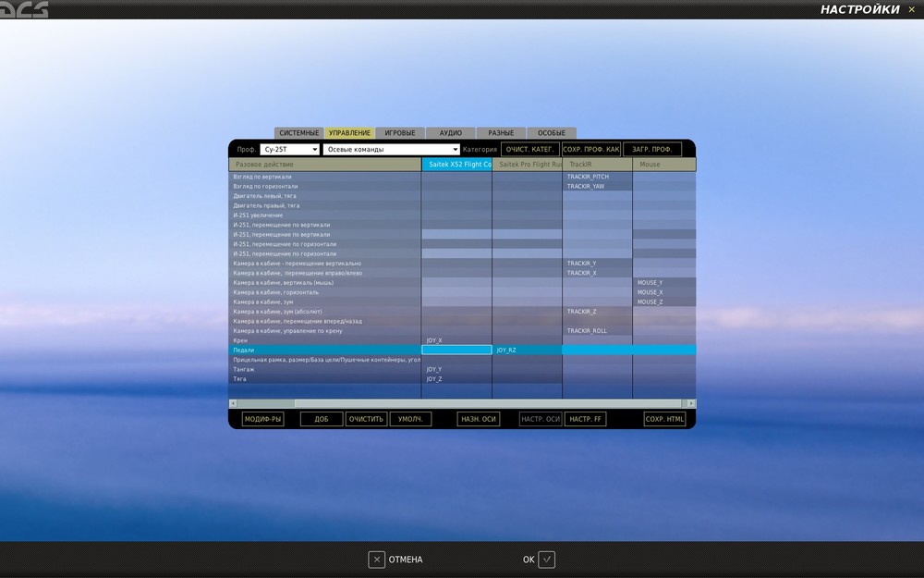Image resolution: width=924 pixels, height=578 pixels.
Task: Select the Педали action row label
Action: pos(324,350)
